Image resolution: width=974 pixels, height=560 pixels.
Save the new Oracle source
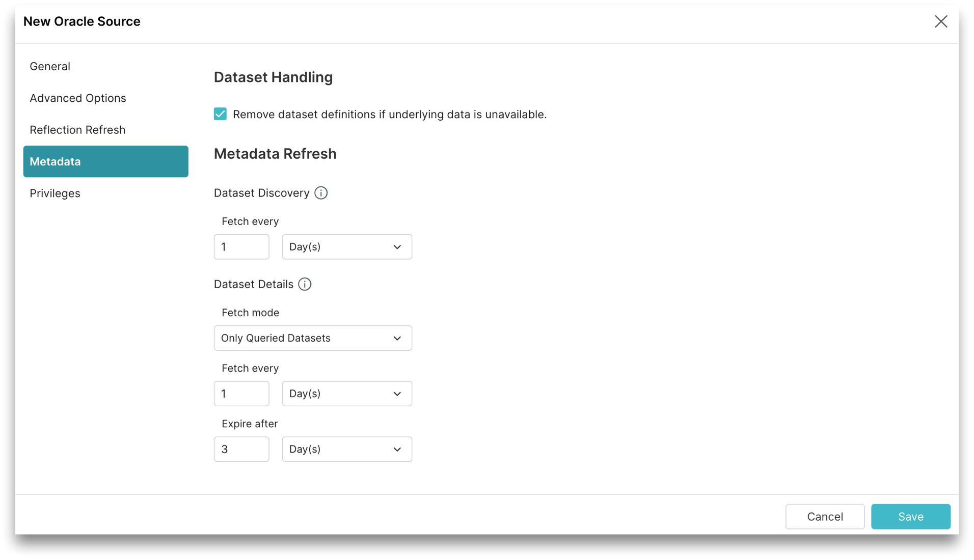[x=911, y=516]
